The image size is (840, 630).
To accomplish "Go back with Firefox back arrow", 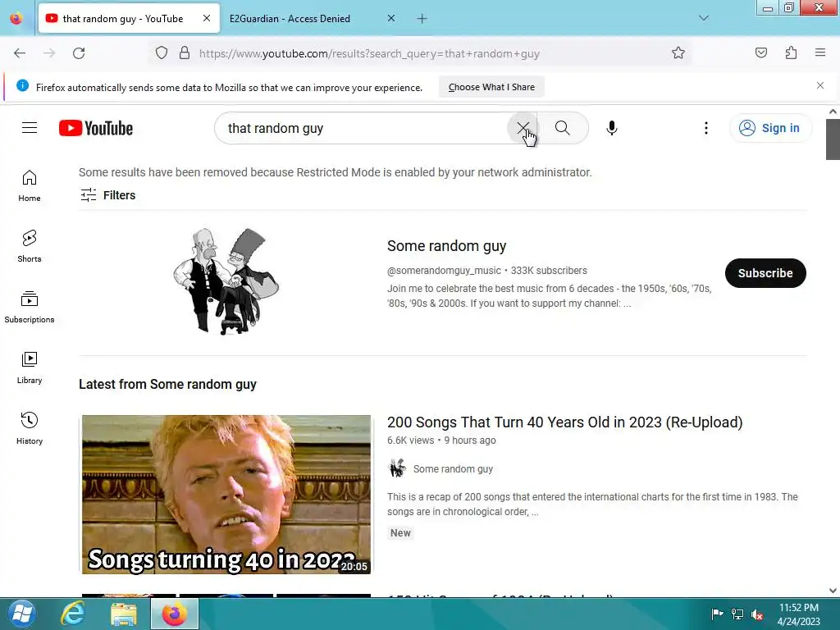I will click(20, 53).
